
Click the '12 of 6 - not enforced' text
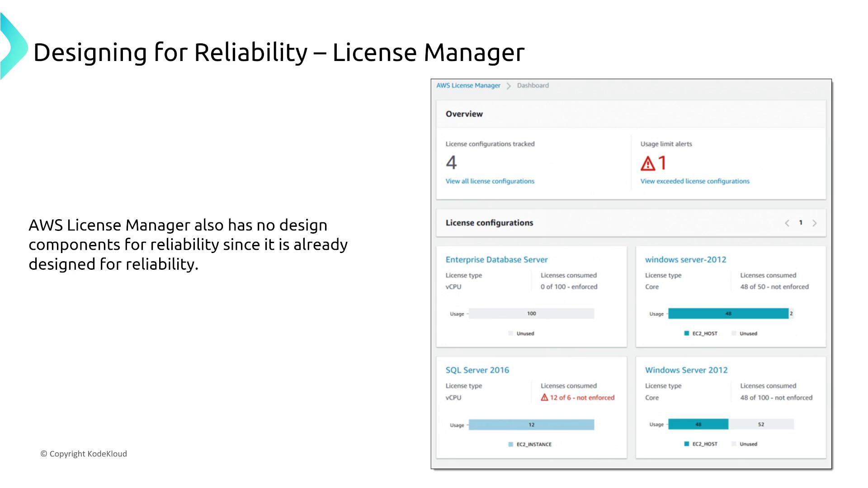[582, 398]
